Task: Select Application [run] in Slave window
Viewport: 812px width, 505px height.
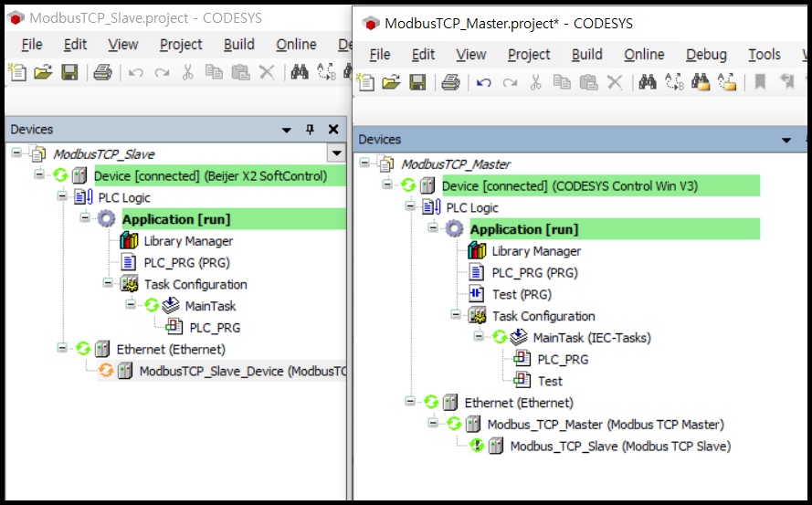Action: click(176, 219)
